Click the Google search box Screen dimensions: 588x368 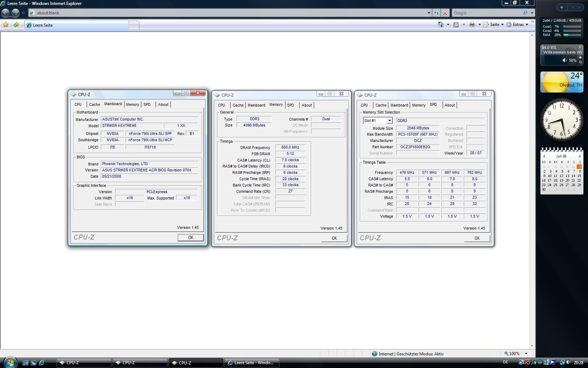tap(486, 13)
